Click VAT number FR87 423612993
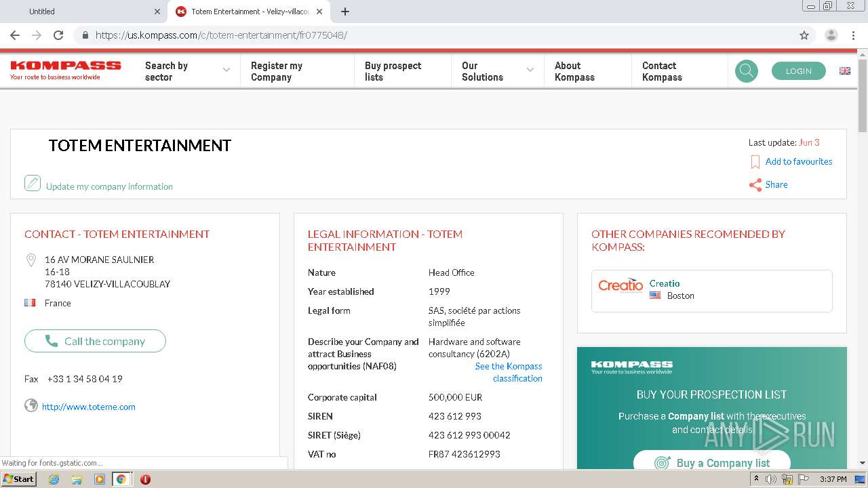 pyautogui.click(x=465, y=454)
